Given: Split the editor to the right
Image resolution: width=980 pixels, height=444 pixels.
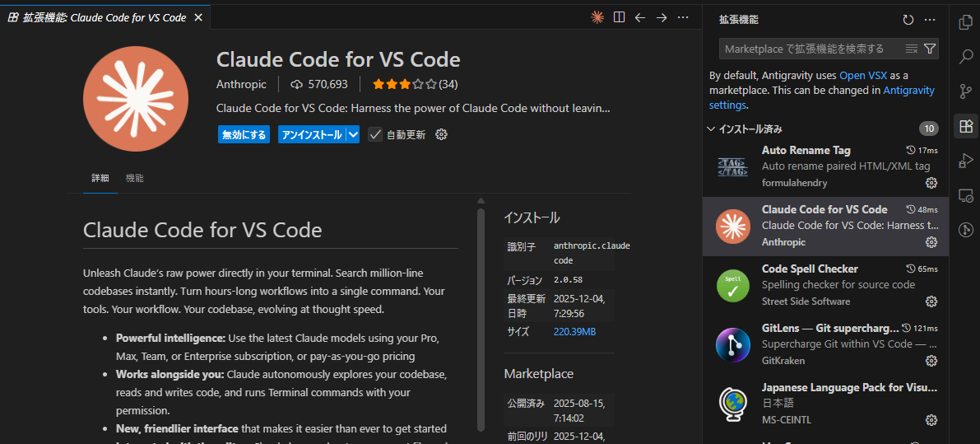Looking at the screenshot, I should 619,17.
